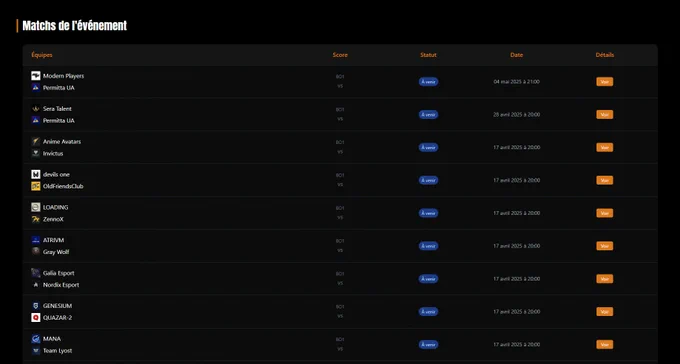
Task: Select the devils one team logo
Action: point(36,174)
